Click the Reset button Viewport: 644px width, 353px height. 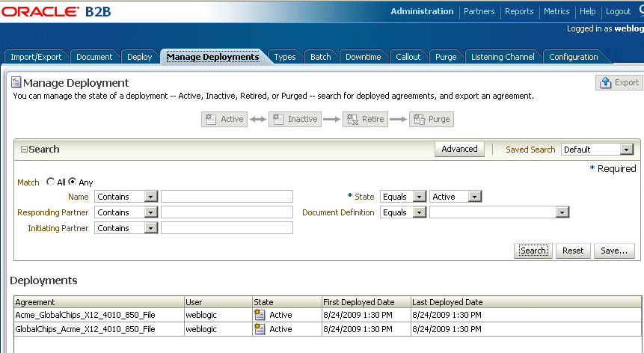(x=572, y=251)
